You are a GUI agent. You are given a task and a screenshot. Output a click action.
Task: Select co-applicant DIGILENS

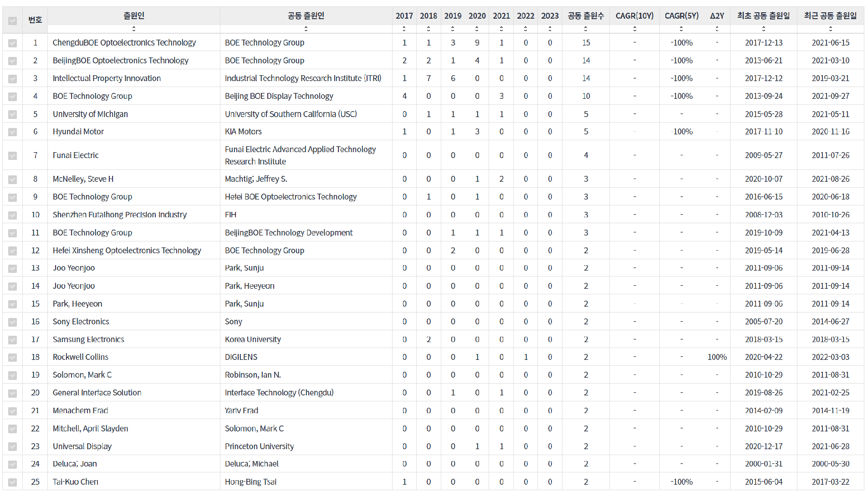(x=241, y=357)
